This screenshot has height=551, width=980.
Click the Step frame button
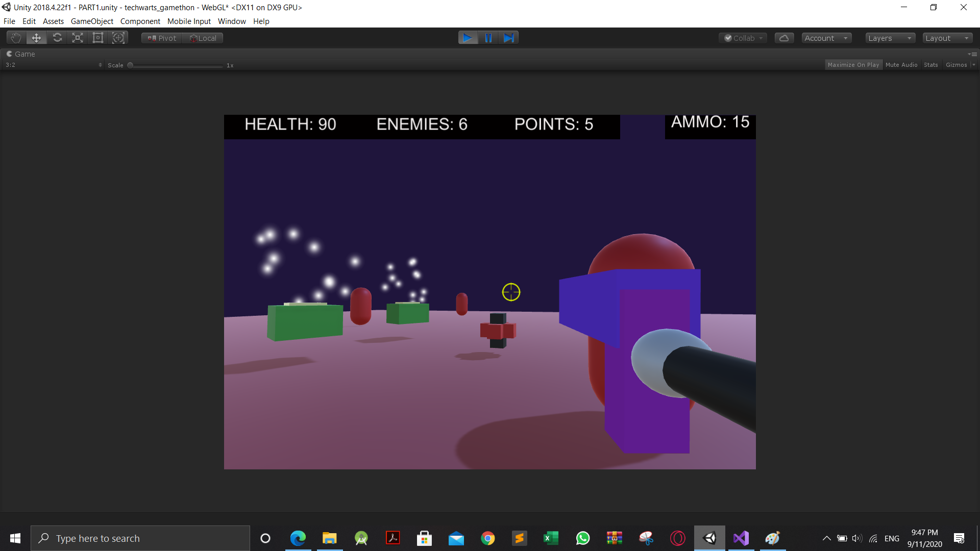(x=509, y=38)
